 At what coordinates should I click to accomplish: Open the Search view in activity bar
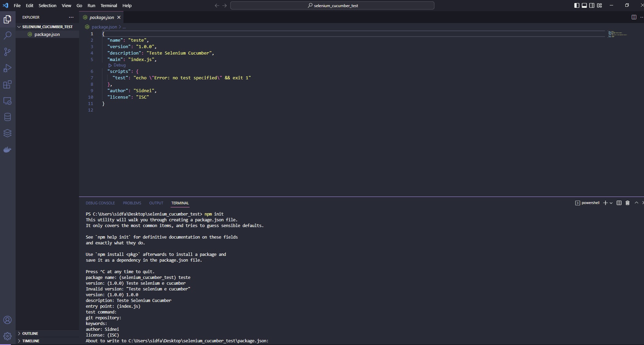[x=7, y=36]
